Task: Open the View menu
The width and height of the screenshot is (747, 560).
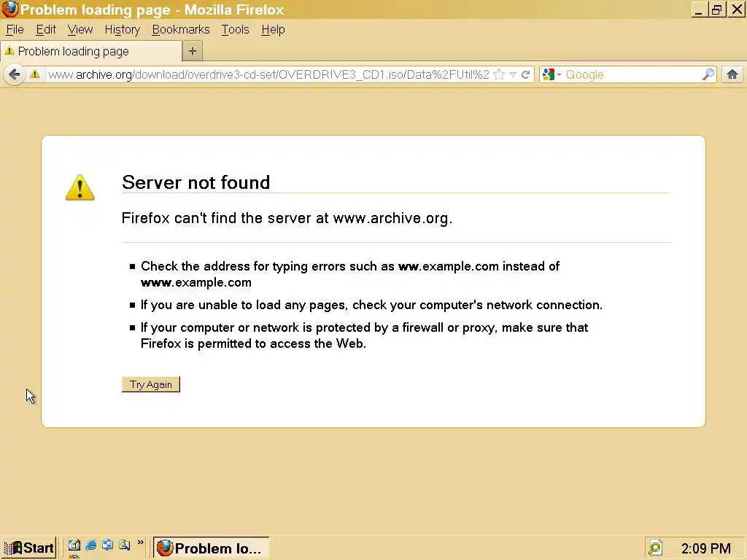Action: coord(80,29)
